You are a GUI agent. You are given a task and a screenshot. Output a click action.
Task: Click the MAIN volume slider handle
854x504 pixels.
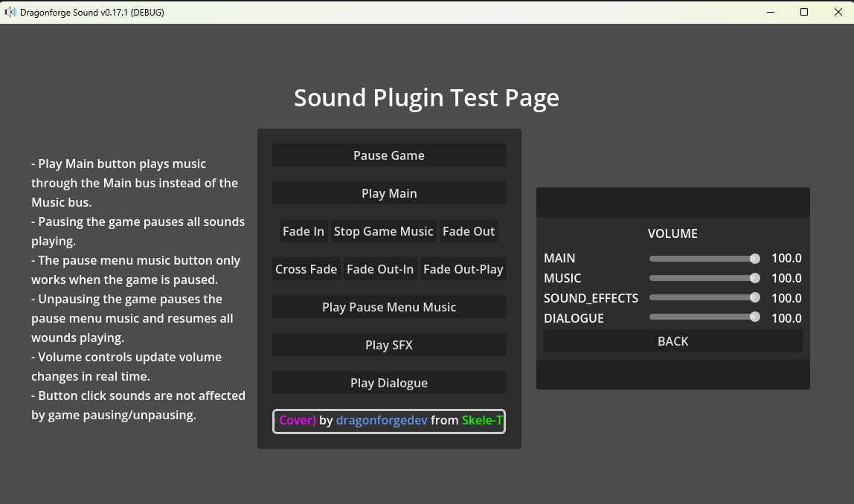pyautogui.click(x=755, y=259)
